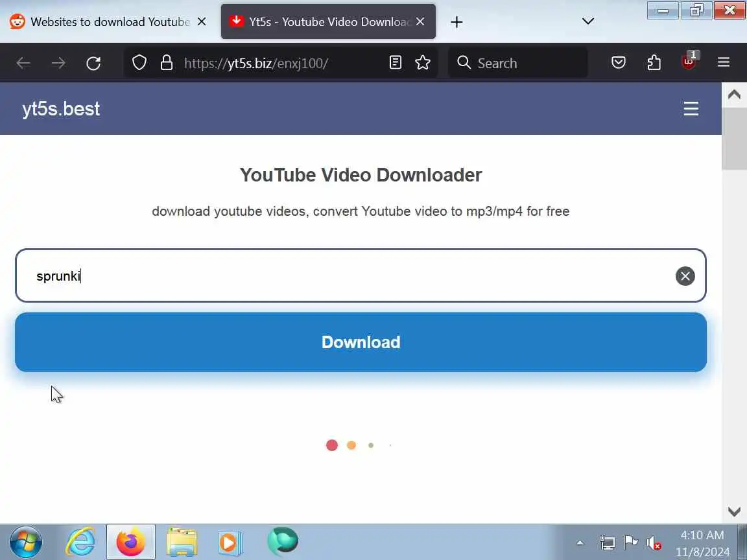Click the YouTube Video Downloader heading
Image resolution: width=747 pixels, height=560 pixels.
click(361, 175)
